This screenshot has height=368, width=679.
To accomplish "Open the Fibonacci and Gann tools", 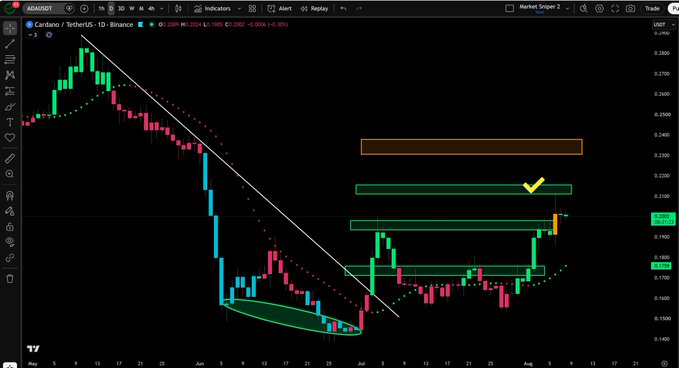I will (10, 59).
